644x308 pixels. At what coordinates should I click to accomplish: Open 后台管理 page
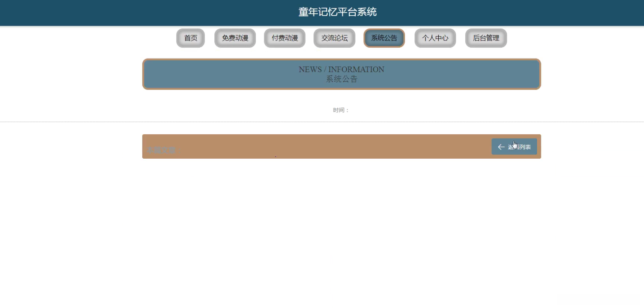(486, 38)
